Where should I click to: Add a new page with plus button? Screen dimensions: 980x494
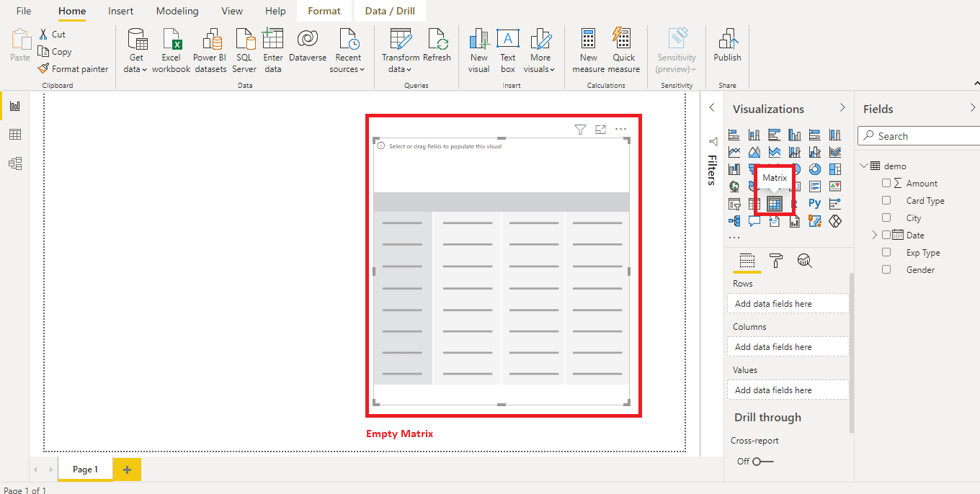pos(127,470)
